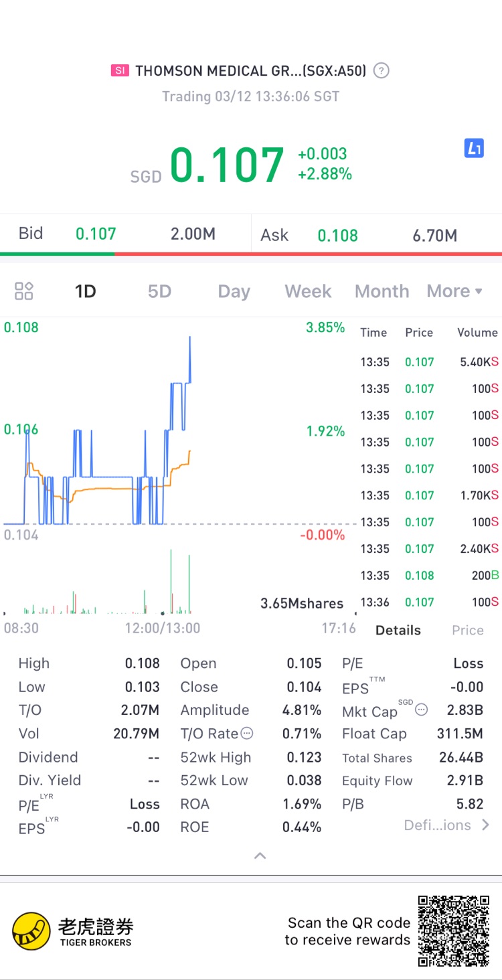Tap the QR code image
The width and height of the screenshot is (502, 980).
pyautogui.click(x=454, y=931)
